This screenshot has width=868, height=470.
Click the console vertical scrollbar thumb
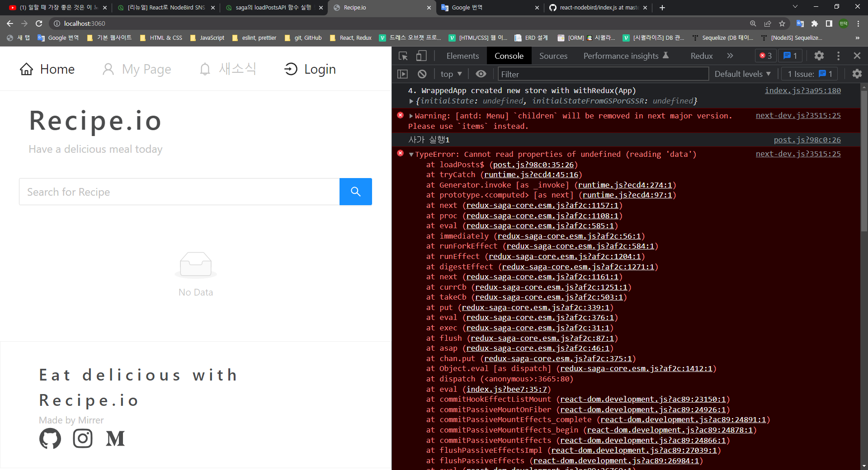coord(864,160)
